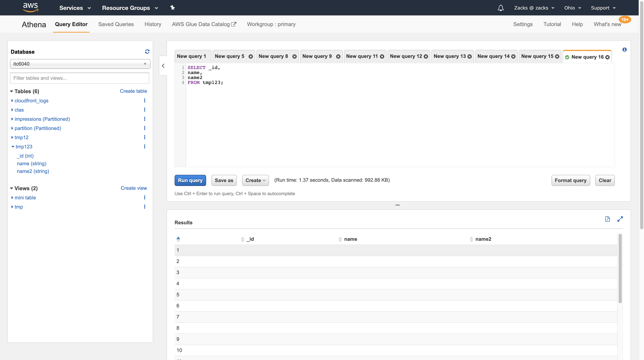Click the pin shortcut icon in header
The image size is (644, 360).
(172, 8)
